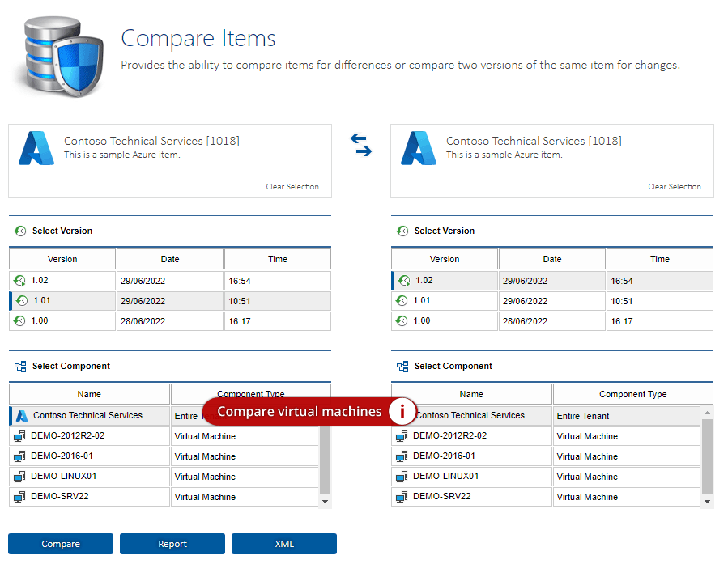Image resolution: width=728 pixels, height=564 pixels.
Task: Clear Selection on the left item
Action: (x=292, y=186)
